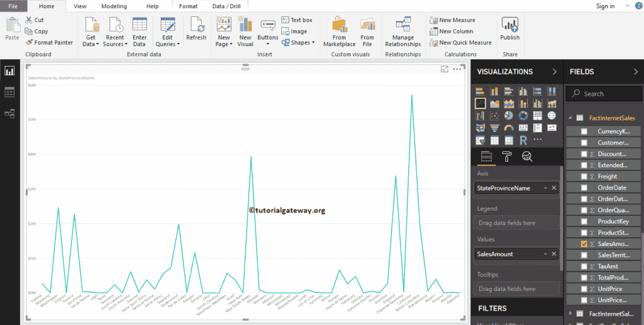Tick the OrderDate field checkbox
The width and height of the screenshot is (644, 325).
point(584,187)
